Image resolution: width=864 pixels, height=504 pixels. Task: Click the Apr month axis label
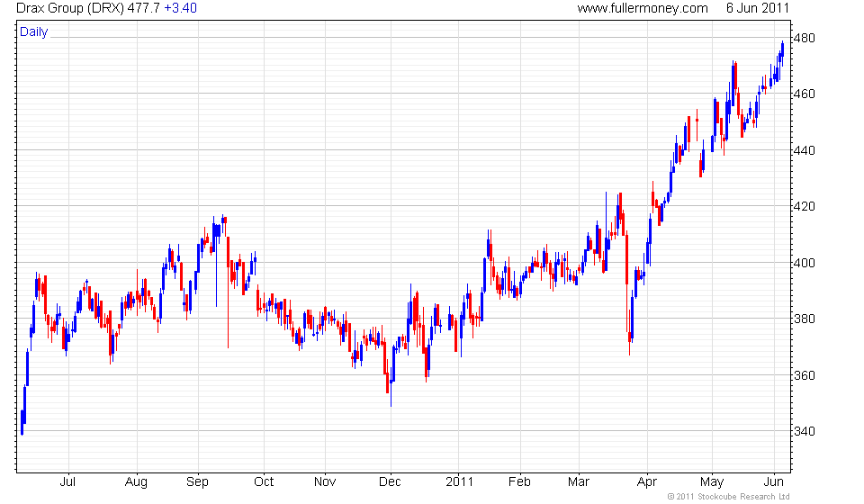tap(647, 482)
